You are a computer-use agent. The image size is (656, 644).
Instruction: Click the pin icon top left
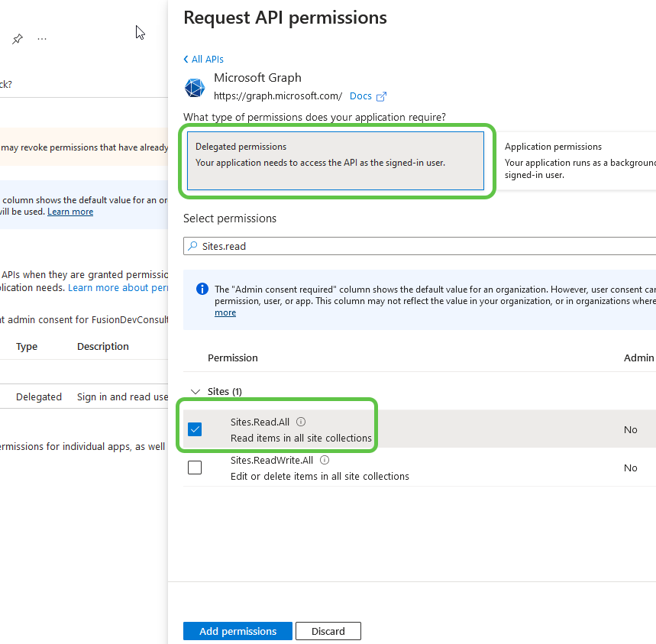pos(17,37)
